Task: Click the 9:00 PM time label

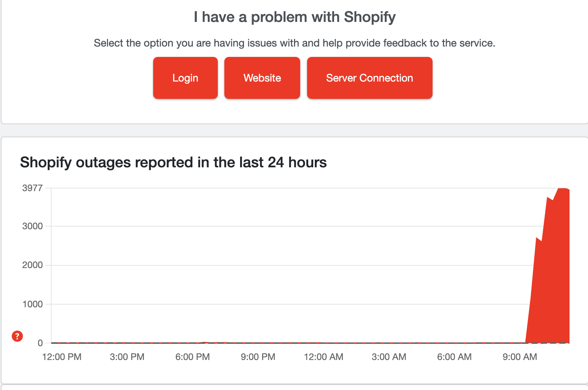Action: (258, 357)
